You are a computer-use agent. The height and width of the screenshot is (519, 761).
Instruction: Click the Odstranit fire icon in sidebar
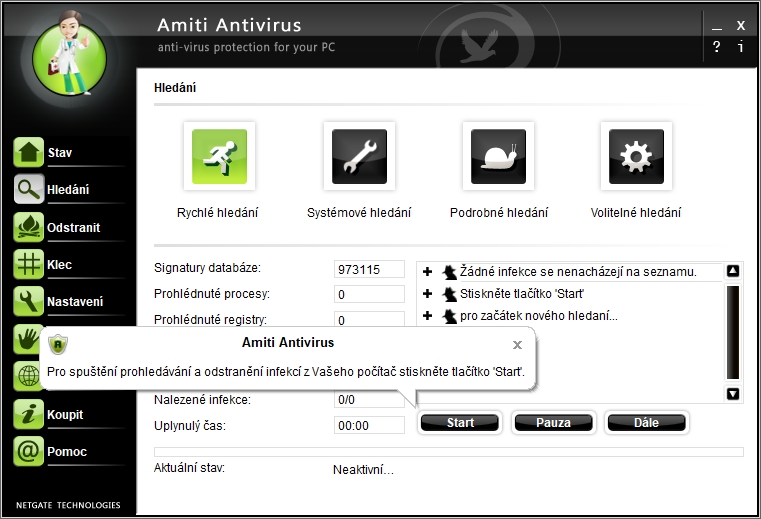[29, 227]
